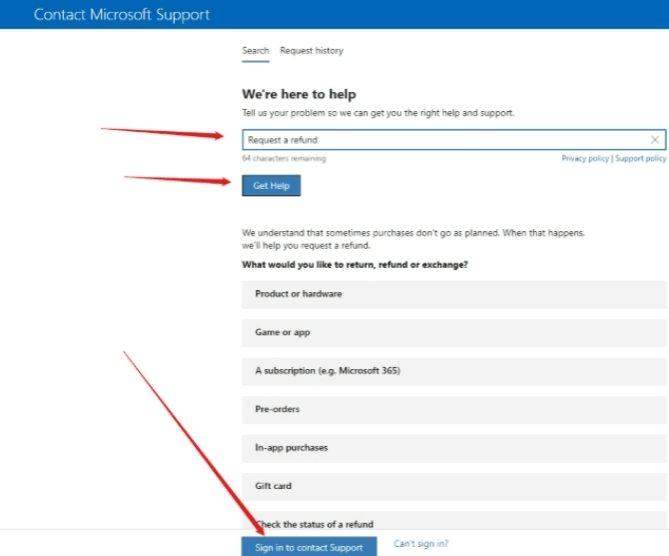The width and height of the screenshot is (669, 556).
Task: Choose the Game or app option
Action: point(454,332)
